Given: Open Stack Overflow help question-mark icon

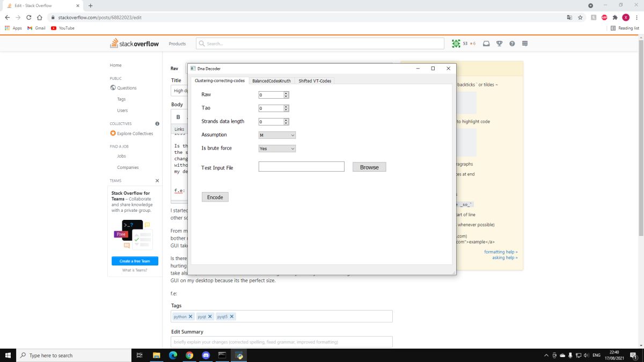Looking at the screenshot, I should [x=512, y=43].
